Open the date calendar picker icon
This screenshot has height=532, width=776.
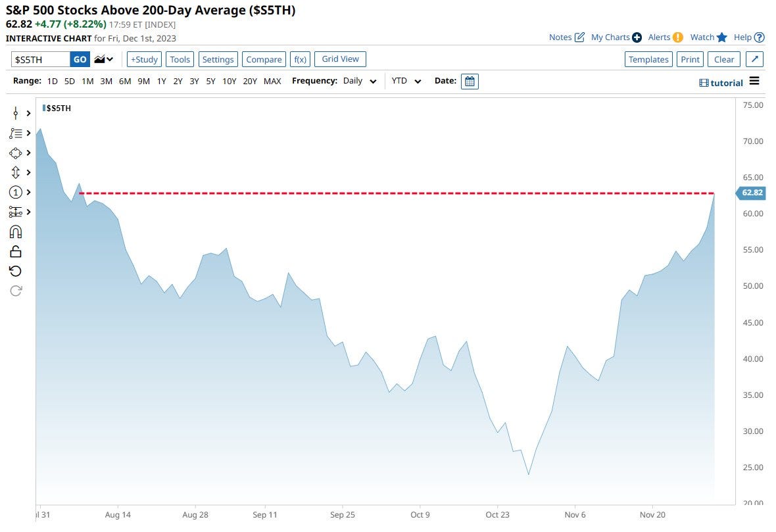tap(470, 82)
